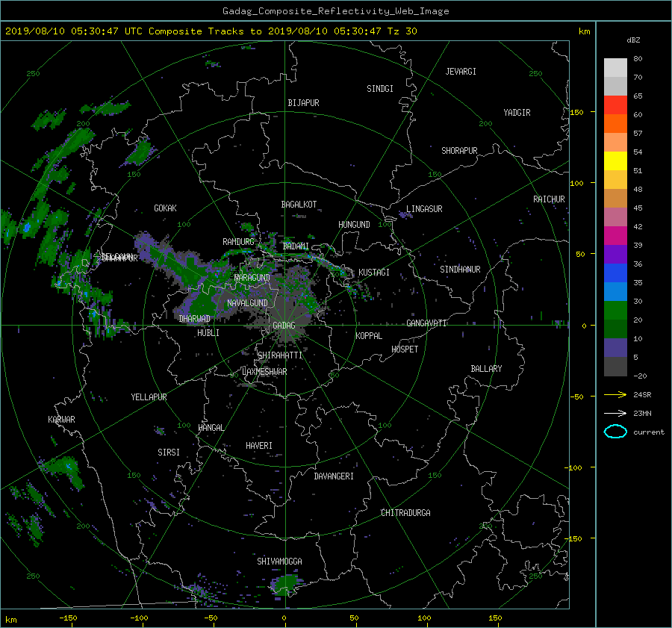The height and width of the screenshot is (628, 672).
Task: Click the white 23MN arrow legend icon
Action: pos(615,413)
